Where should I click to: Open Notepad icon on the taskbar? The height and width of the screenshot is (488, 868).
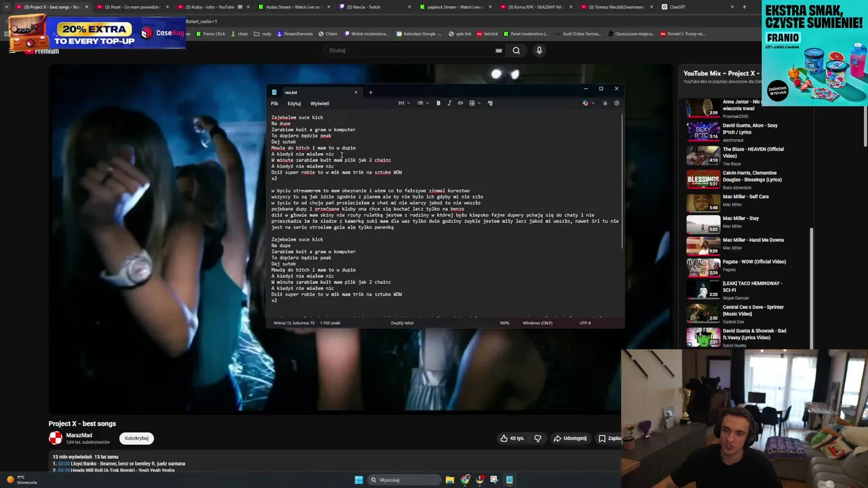click(x=509, y=480)
